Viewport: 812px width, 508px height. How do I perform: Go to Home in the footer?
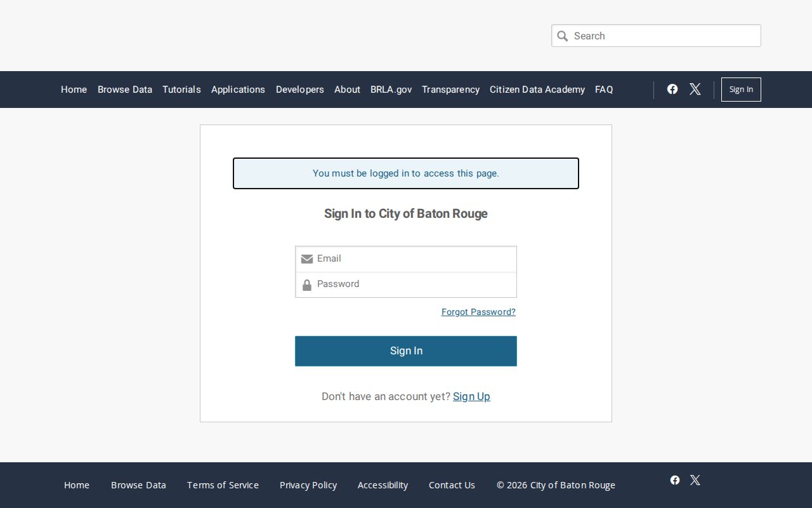[77, 485]
